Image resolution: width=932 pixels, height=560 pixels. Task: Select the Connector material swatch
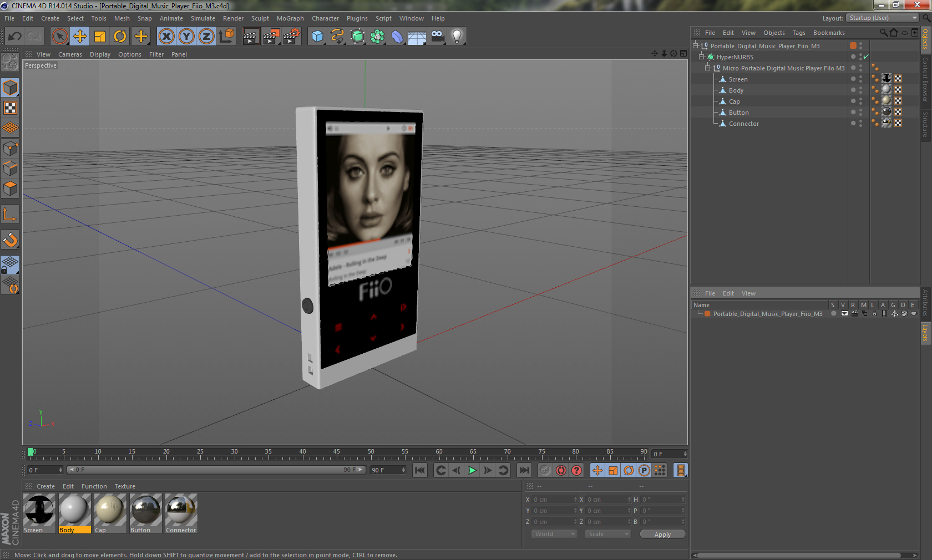click(181, 513)
